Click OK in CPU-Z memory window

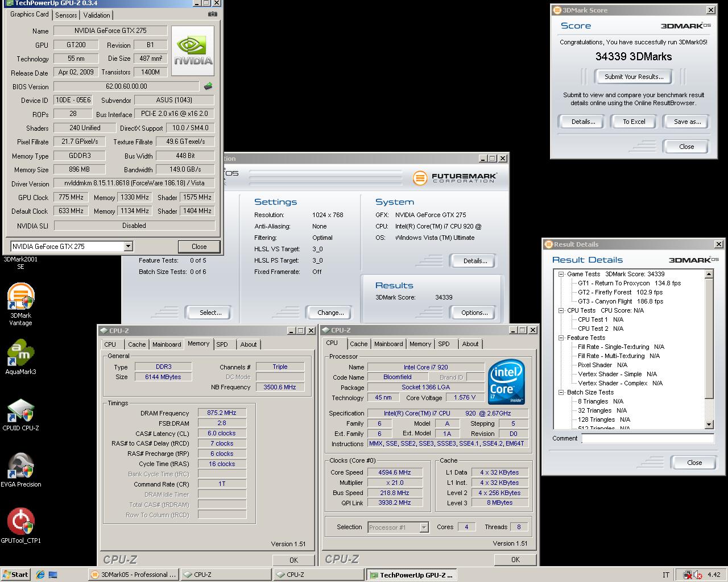(x=293, y=560)
